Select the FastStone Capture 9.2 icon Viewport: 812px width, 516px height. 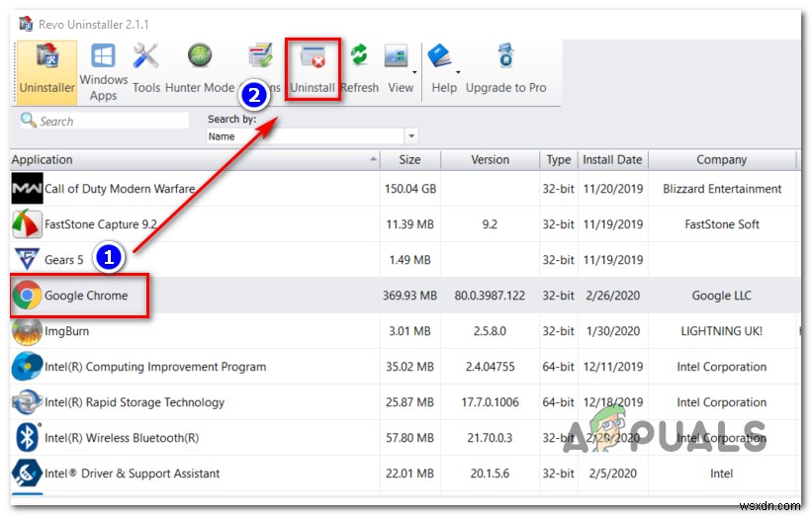point(27,224)
